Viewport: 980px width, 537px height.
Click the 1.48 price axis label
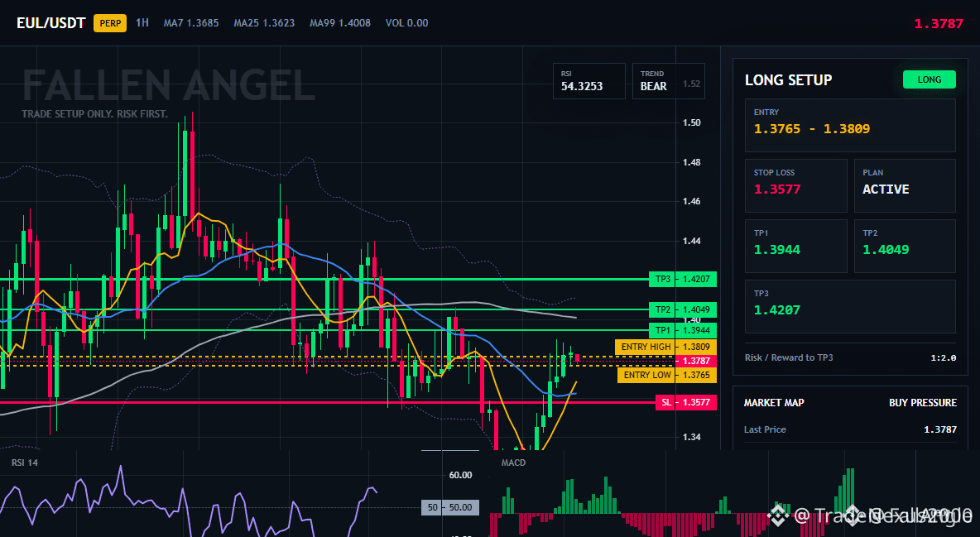pyautogui.click(x=691, y=162)
